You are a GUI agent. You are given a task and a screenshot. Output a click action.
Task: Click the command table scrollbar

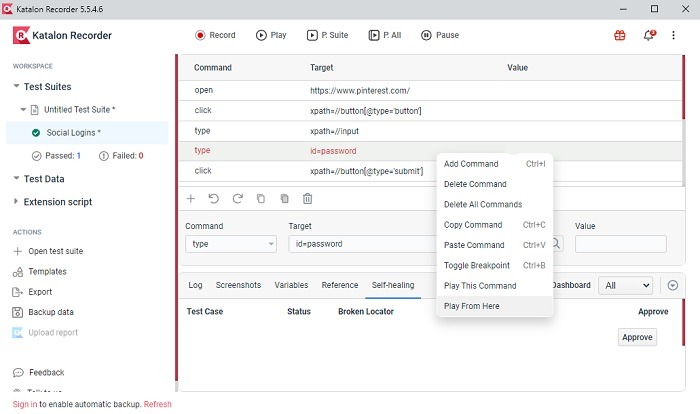coord(683,87)
